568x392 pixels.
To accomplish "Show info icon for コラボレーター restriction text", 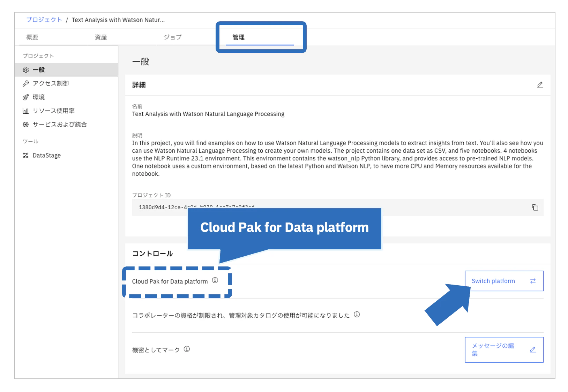I will pos(357,315).
